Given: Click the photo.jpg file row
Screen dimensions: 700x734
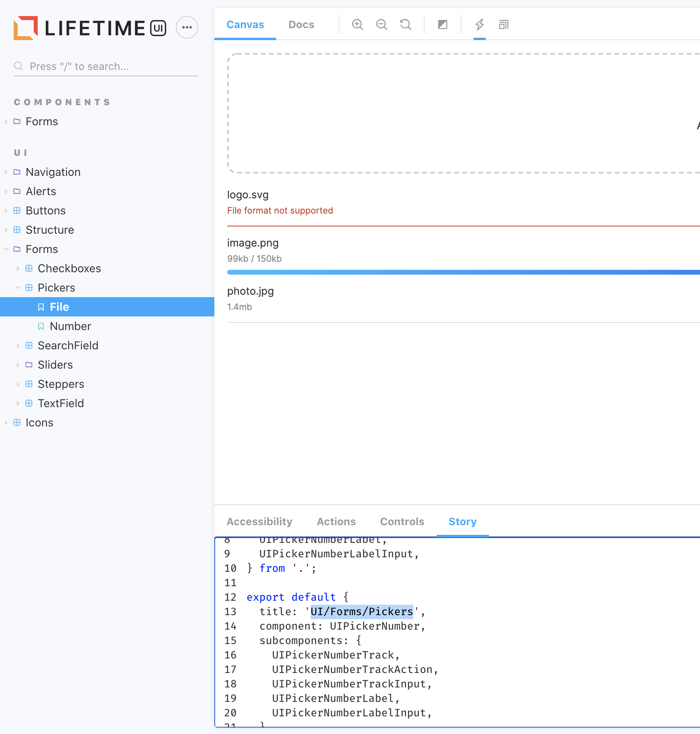Looking at the screenshot, I should click(464, 298).
